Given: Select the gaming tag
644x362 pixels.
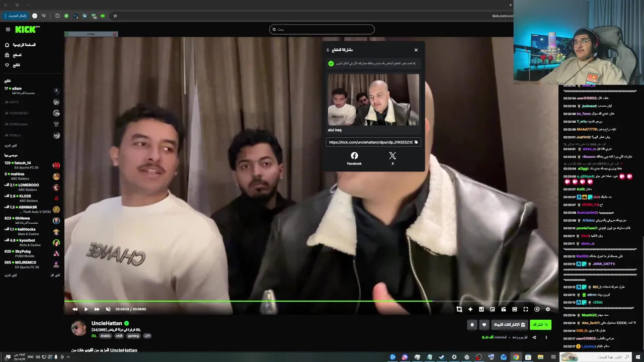Looking at the screenshot, I should [x=133, y=336].
